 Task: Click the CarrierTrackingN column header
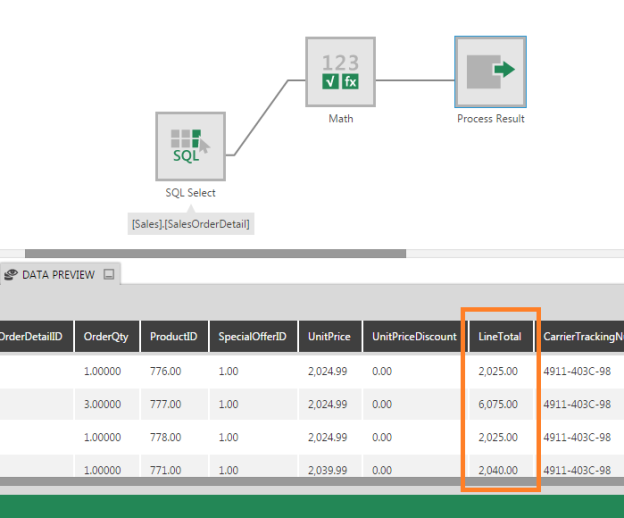[582, 337]
